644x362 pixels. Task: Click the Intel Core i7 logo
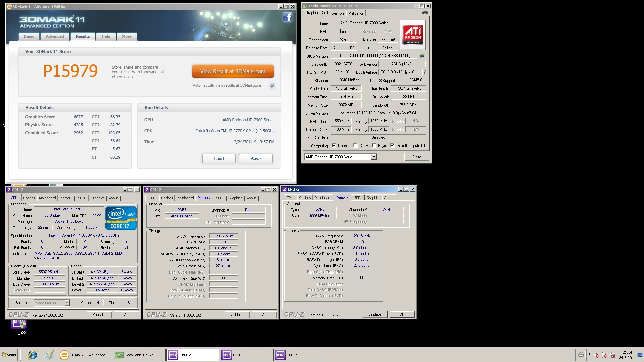[121, 218]
